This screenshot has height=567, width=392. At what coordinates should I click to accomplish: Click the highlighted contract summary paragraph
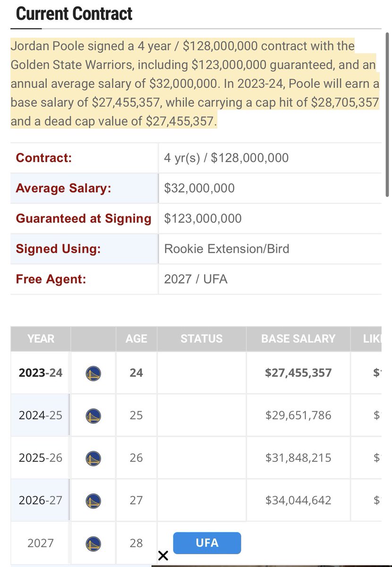195,84
